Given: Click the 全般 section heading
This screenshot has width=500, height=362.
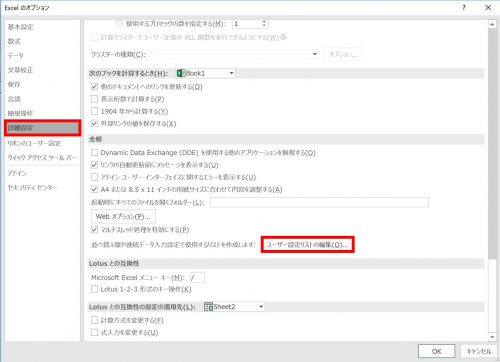Looking at the screenshot, I should coord(95,139).
